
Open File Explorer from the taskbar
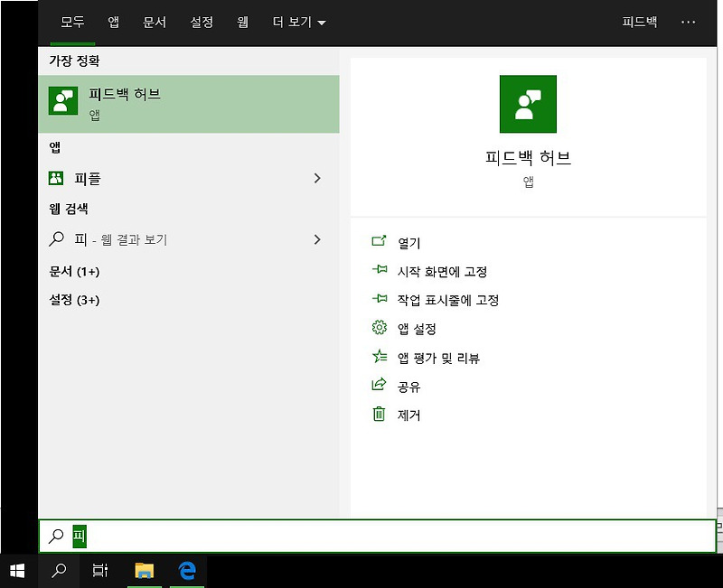coord(145,571)
